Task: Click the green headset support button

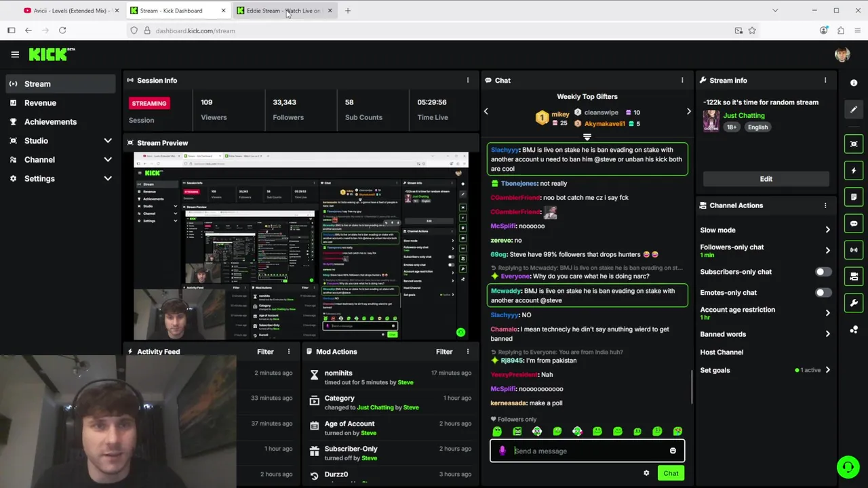Action: point(848,467)
